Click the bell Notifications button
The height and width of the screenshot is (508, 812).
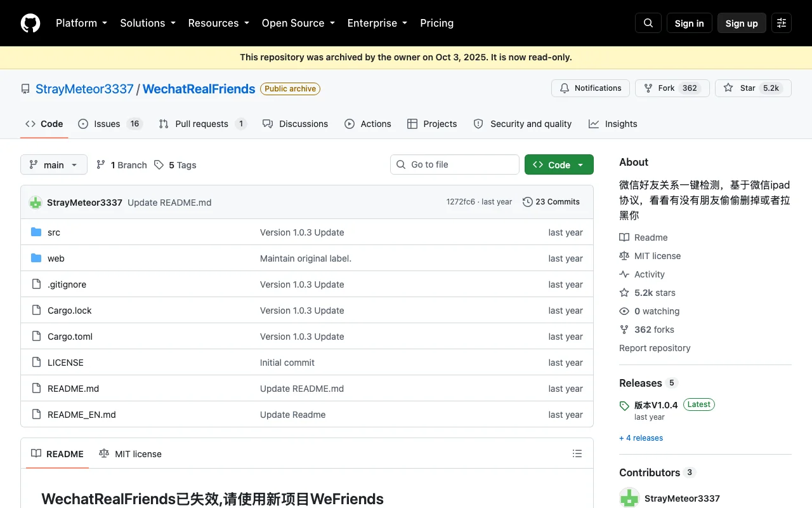tap(591, 88)
